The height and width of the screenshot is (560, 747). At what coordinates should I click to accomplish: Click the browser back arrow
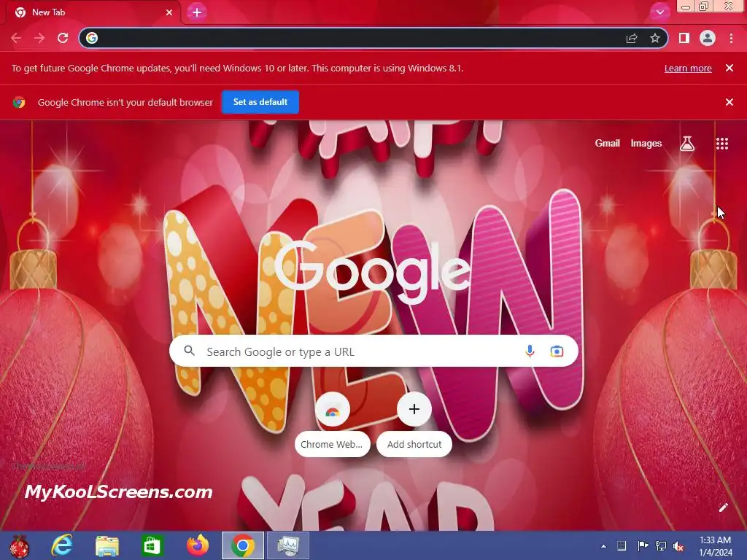(16, 38)
